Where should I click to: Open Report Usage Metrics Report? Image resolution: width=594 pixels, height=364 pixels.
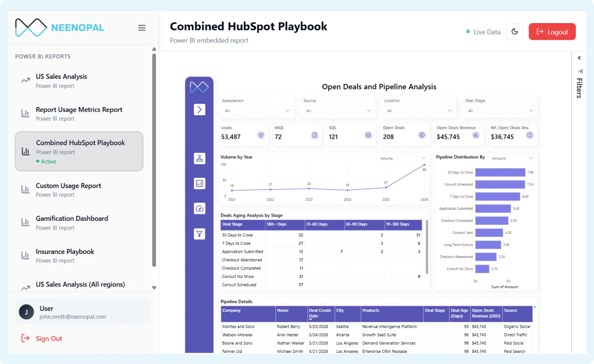(x=79, y=113)
